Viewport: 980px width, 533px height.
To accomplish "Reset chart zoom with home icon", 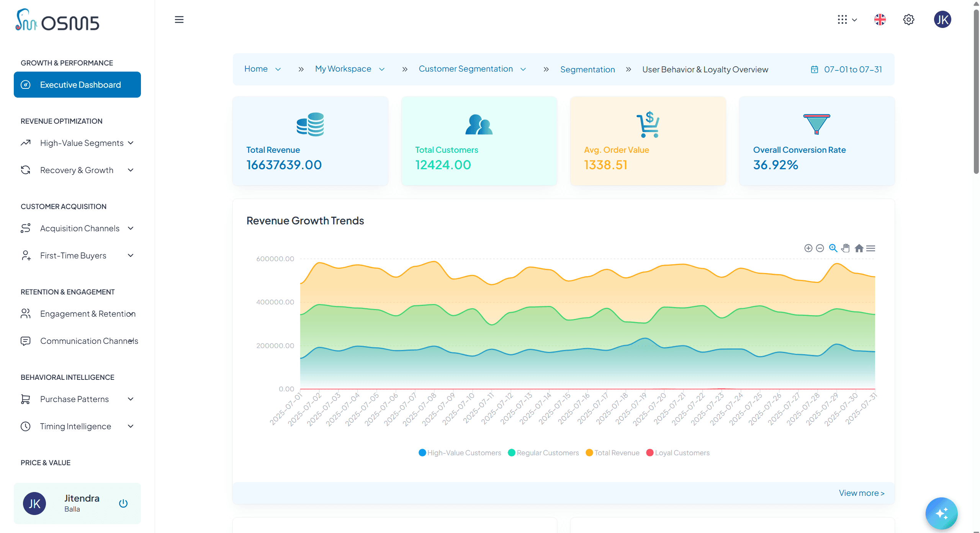I will tap(859, 248).
